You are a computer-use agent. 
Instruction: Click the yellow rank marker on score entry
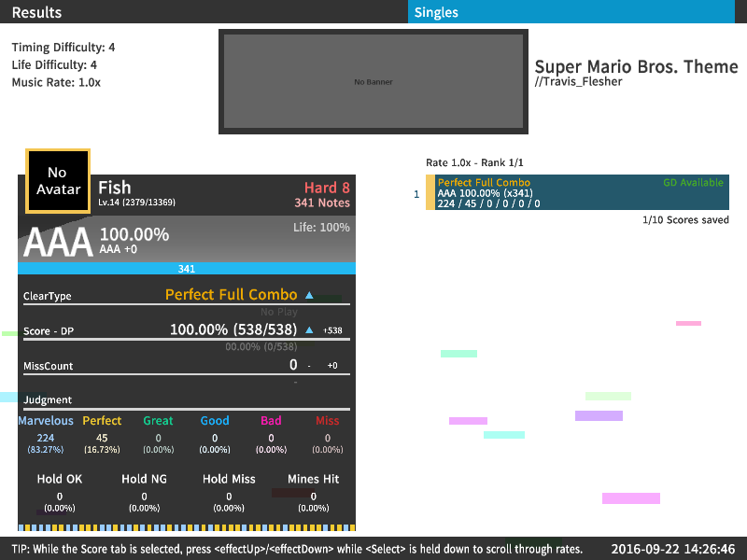coord(430,193)
